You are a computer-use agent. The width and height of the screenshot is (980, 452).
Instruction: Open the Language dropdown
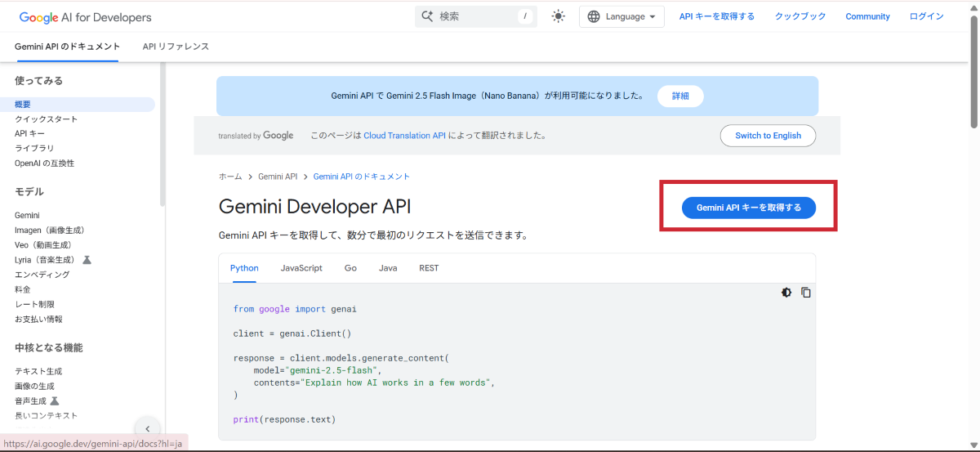pyautogui.click(x=621, y=16)
